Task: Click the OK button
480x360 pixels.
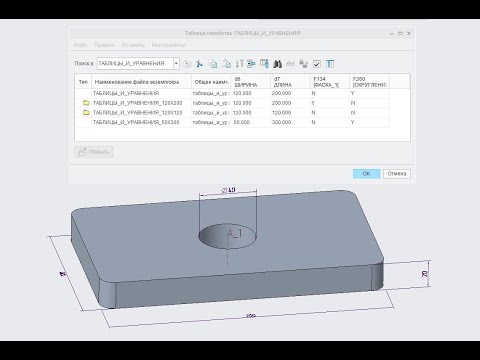Action: point(366,173)
